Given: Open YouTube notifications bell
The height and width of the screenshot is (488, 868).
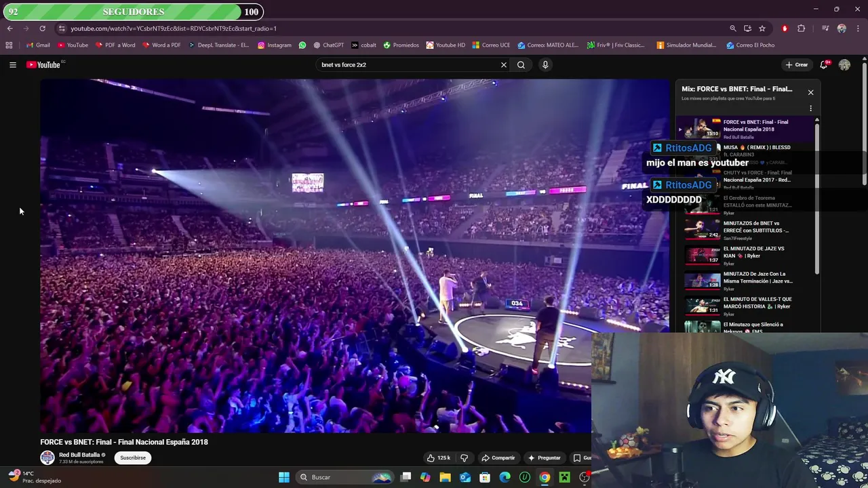Looking at the screenshot, I should [x=824, y=65].
